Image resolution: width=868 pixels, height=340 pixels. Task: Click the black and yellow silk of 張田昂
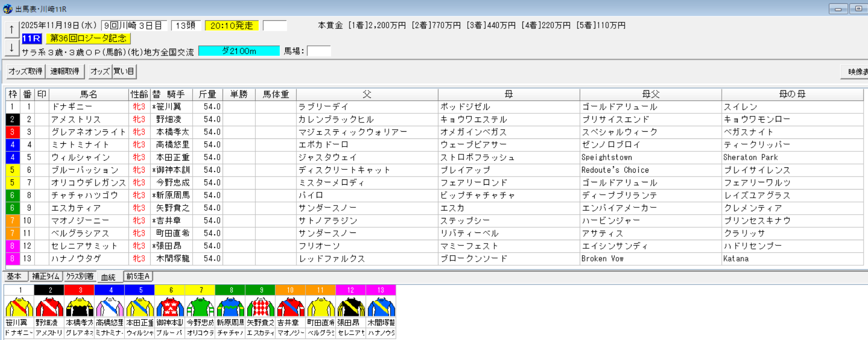pyautogui.click(x=350, y=307)
